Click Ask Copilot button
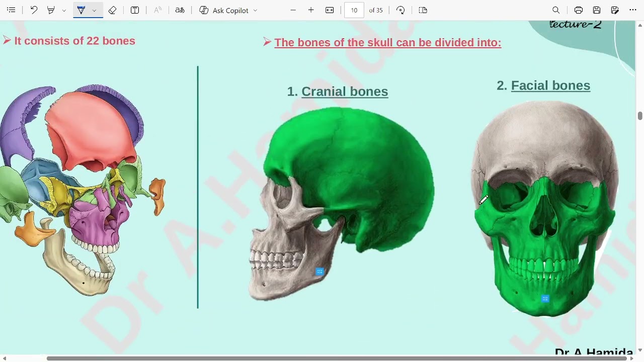The image size is (644, 362). 225,10
